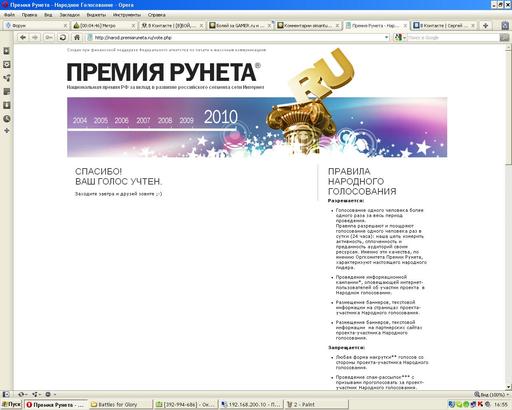This screenshot has width=512, height=410.
Task: Click the Opera Turbo status bar icon
Action: pyautogui.click(x=49, y=394)
